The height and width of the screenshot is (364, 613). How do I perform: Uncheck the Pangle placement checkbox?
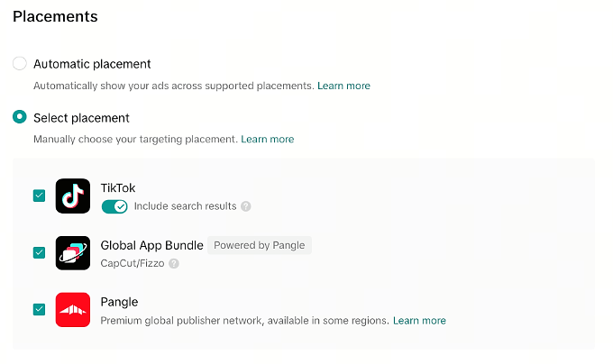tap(39, 310)
